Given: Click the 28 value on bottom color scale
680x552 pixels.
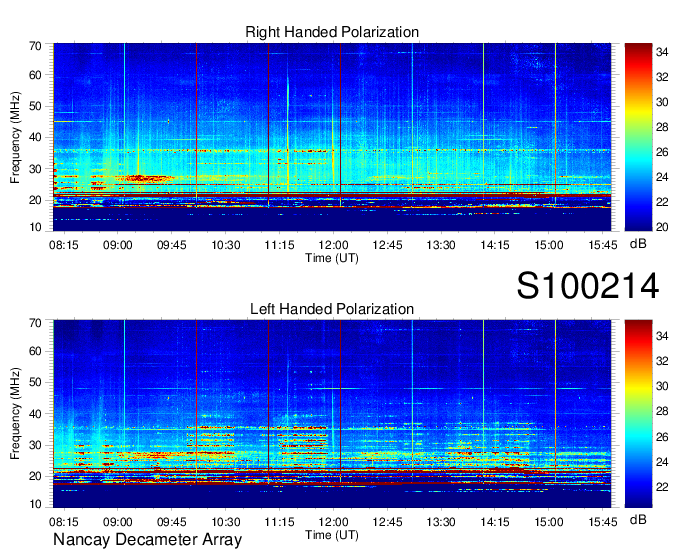Looking at the screenshot, I should 662,411.
